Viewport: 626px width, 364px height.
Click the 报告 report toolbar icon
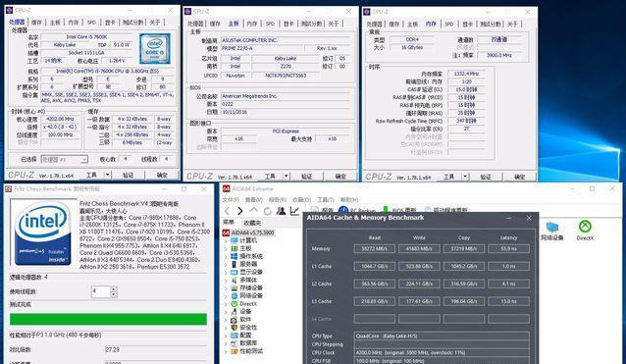tap(315, 210)
